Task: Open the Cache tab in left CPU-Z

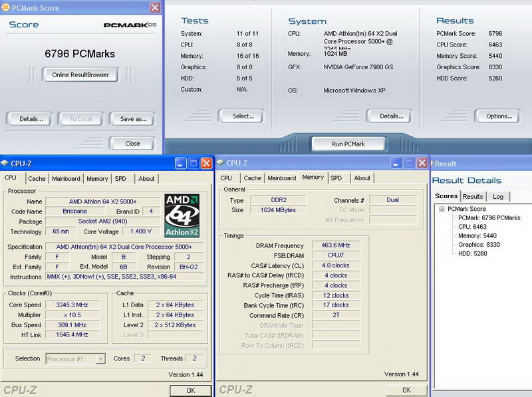Action: point(37,179)
